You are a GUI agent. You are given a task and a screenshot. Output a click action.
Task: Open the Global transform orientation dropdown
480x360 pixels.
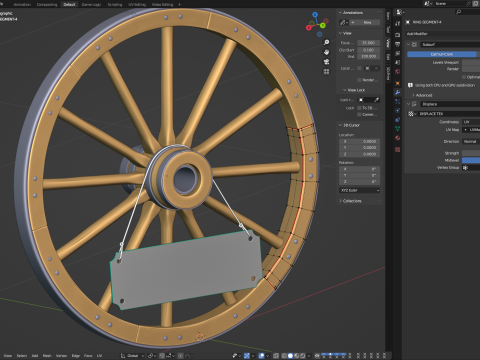tap(133, 356)
